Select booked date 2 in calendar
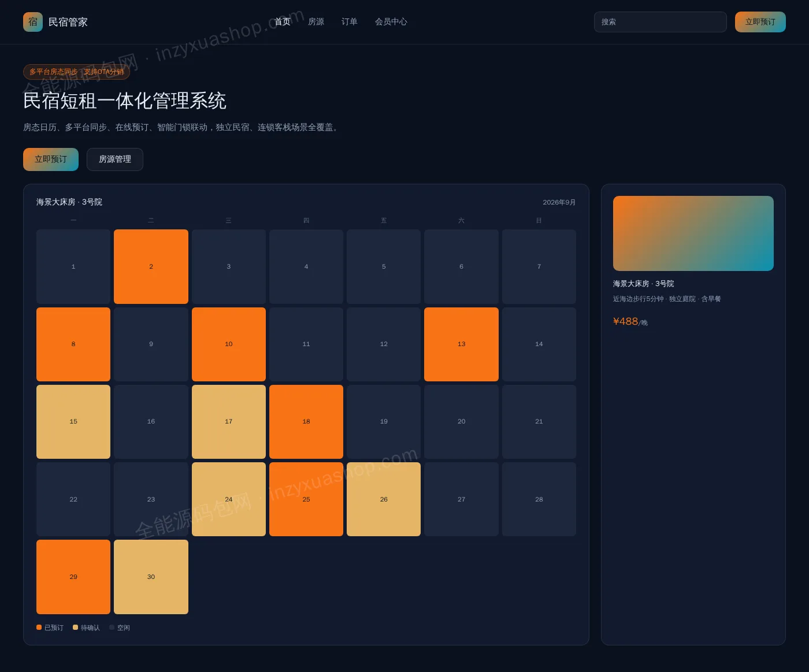 click(x=151, y=266)
